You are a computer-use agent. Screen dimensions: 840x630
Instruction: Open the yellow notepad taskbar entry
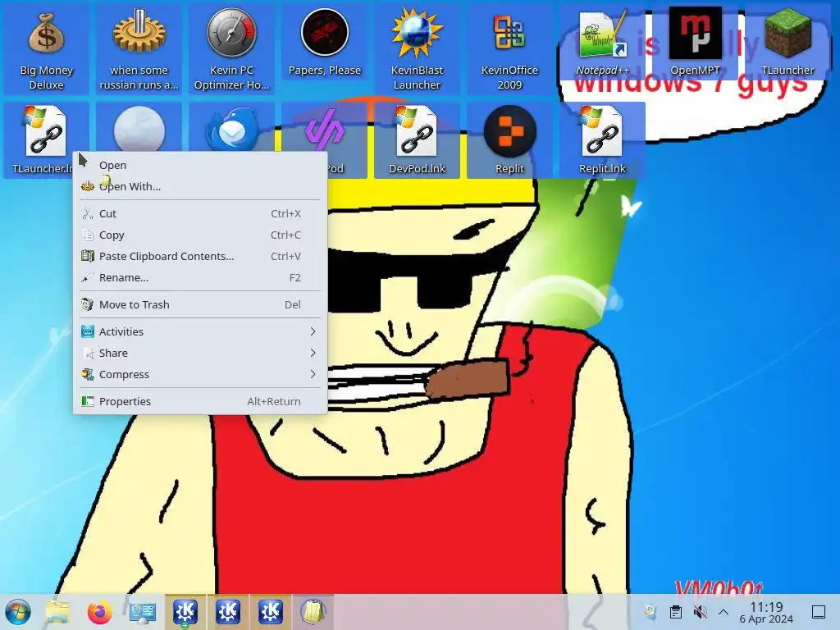tap(313, 612)
